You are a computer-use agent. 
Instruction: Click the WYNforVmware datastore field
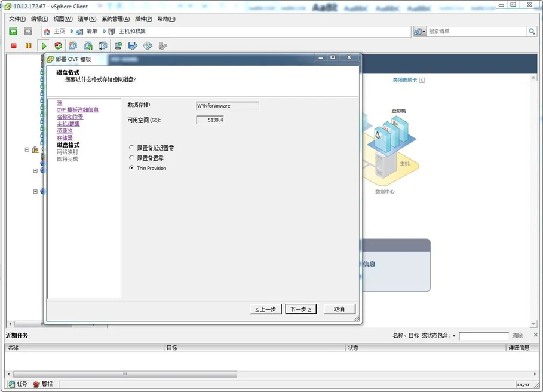pos(227,106)
